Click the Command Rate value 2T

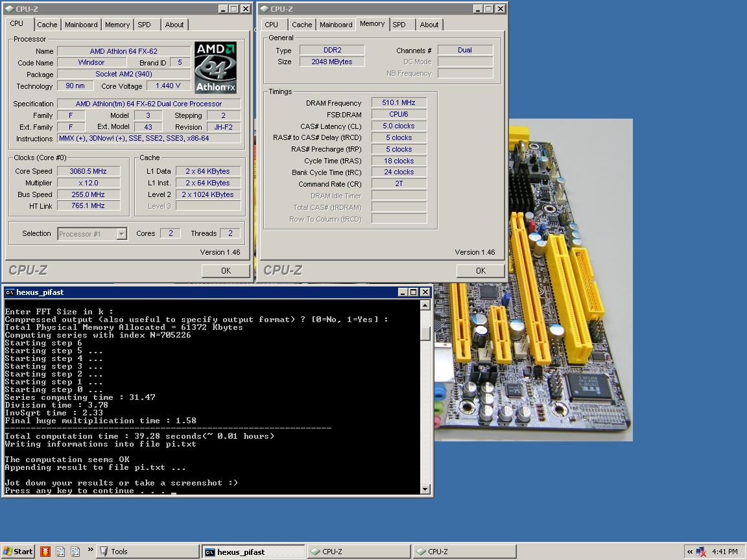399,183
